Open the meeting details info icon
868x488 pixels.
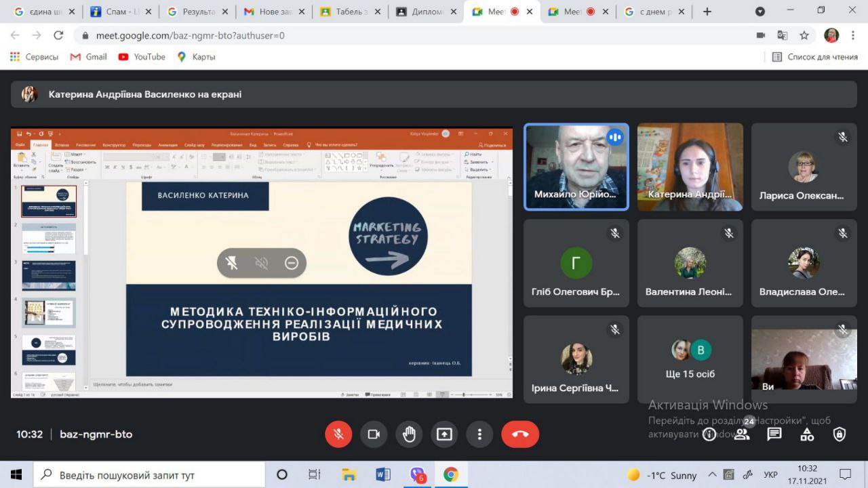coord(709,434)
